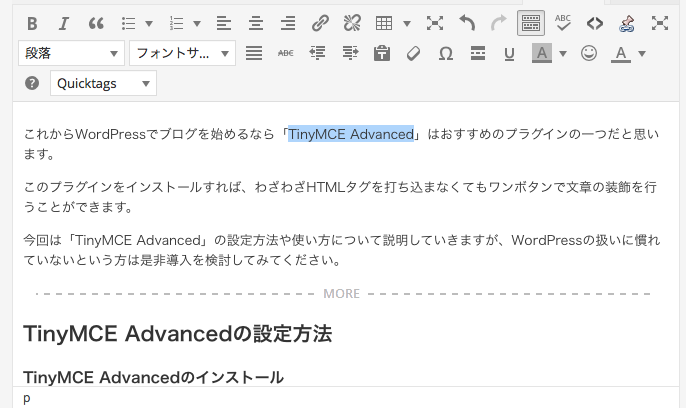Apply strikethrough formatting
The width and height of the screenshot is (686, 408).
[x=286, y=53]
